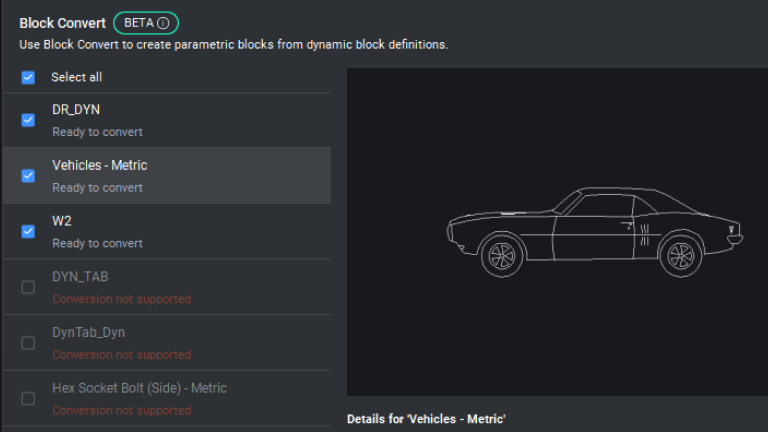The width and height of the screenshot is (768, 432).
Task: Select the DYN_TAB block entry
Action: pos(167,287)
